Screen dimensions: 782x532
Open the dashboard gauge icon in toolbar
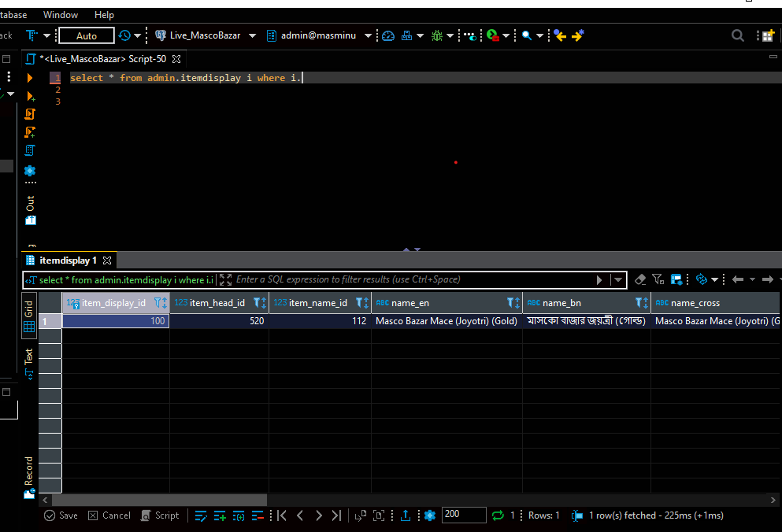point(388,35)
